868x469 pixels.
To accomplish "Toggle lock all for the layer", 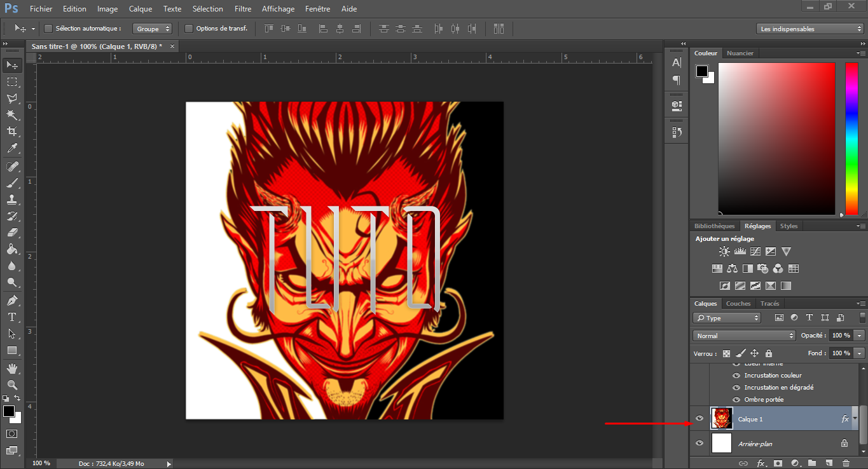I will pyautogui.click(x=769, y=353).
